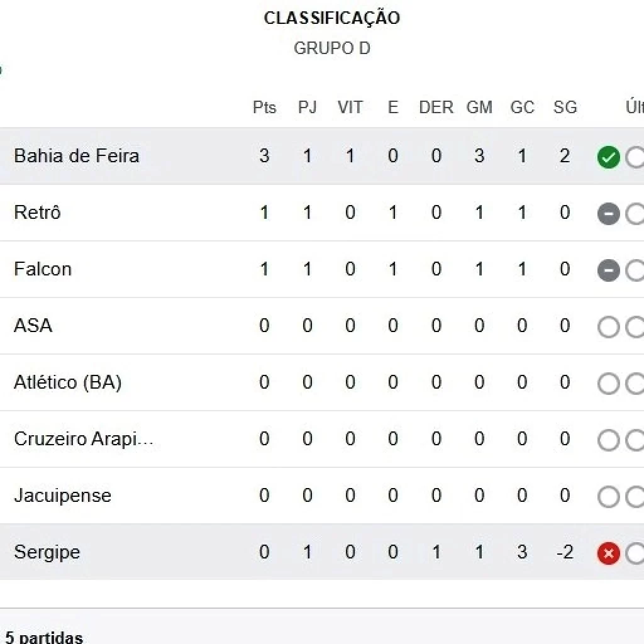The image size is (644, 644).
Task: Click the VIT column header
Action: coord(350,108)
